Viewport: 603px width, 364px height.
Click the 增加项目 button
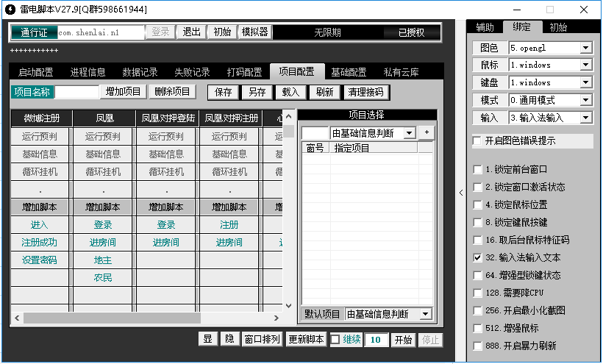[123, 91]
